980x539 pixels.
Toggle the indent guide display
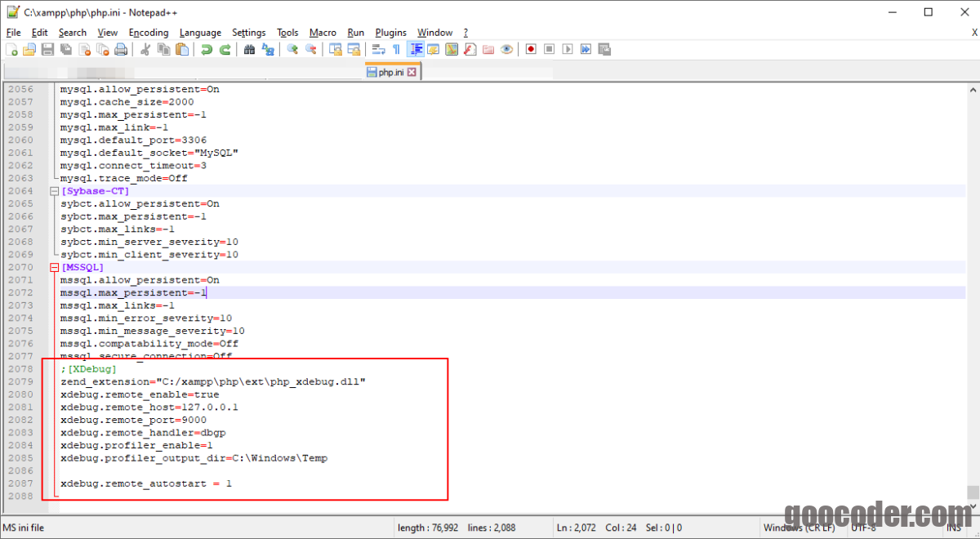point(416,49)
